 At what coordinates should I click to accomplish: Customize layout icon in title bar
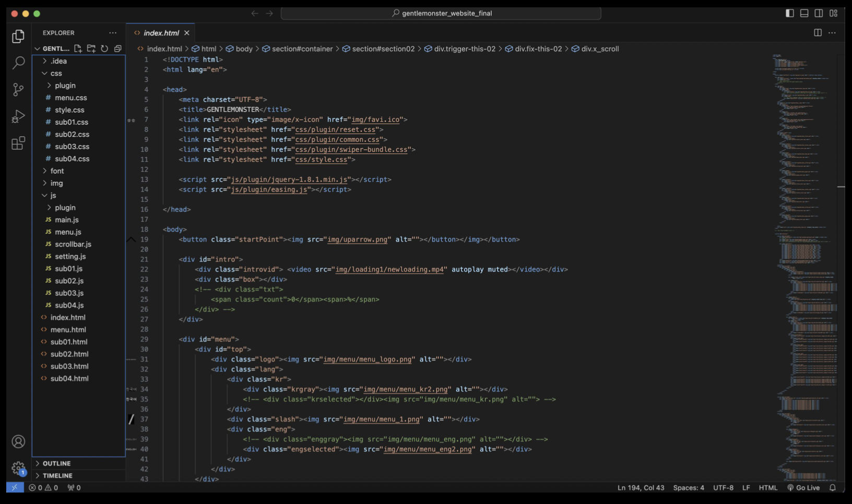coord(834,14)
